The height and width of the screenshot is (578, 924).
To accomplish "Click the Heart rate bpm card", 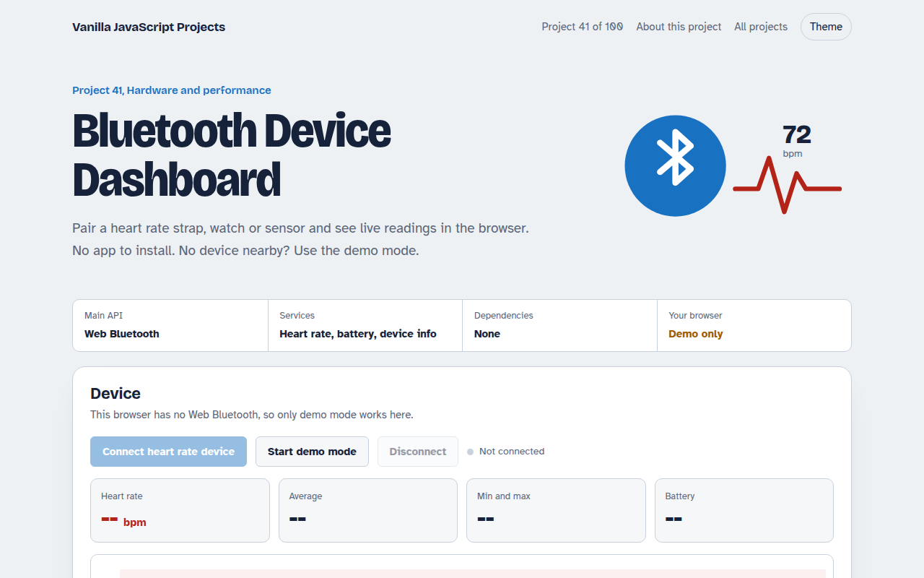I will 180,510.
